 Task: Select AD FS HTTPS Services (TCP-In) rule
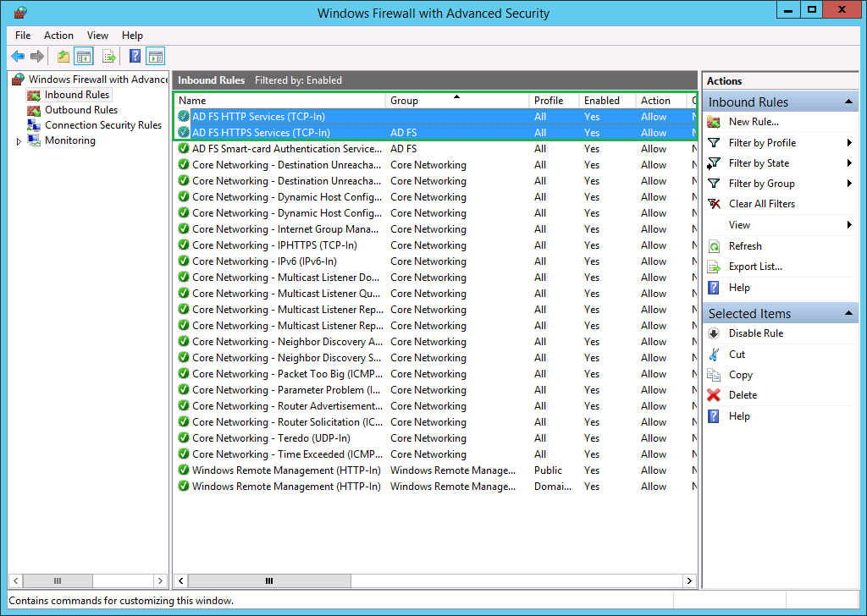(x=436, y=133)
